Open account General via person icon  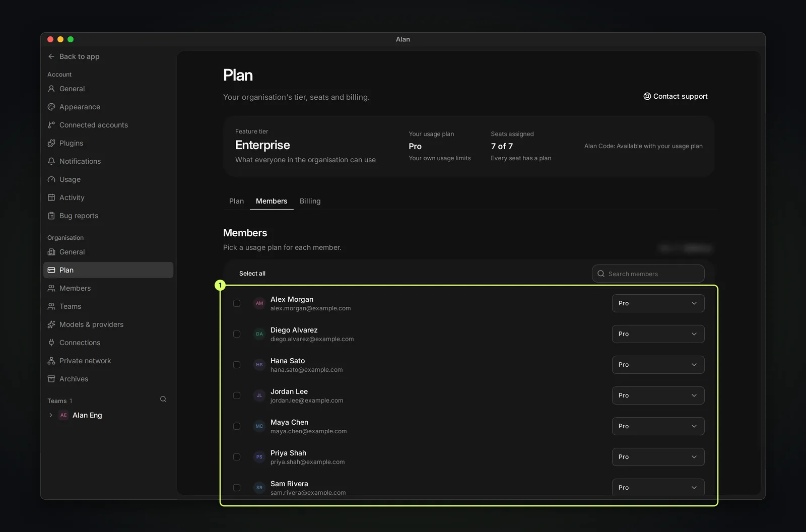click(51, 89)
